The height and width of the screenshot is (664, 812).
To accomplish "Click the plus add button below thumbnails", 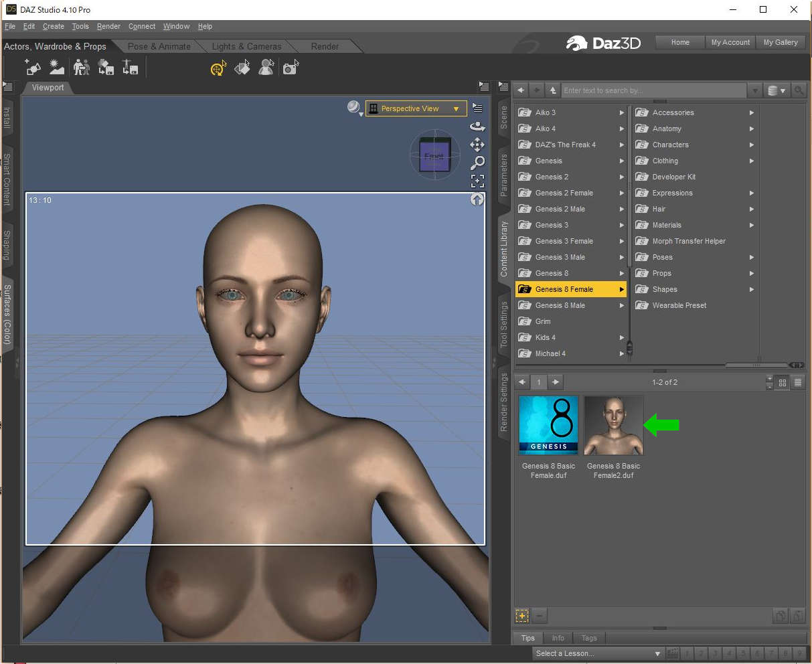I will point(522,616).
